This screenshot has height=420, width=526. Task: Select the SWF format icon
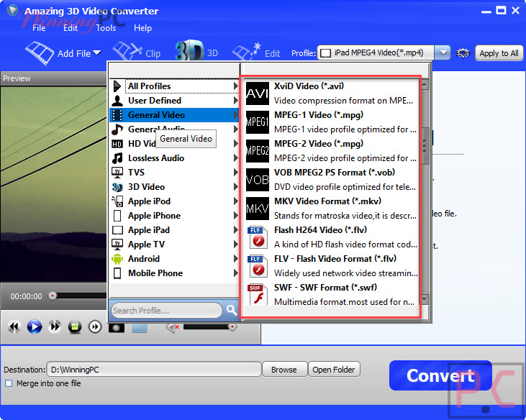pos(258,294)
